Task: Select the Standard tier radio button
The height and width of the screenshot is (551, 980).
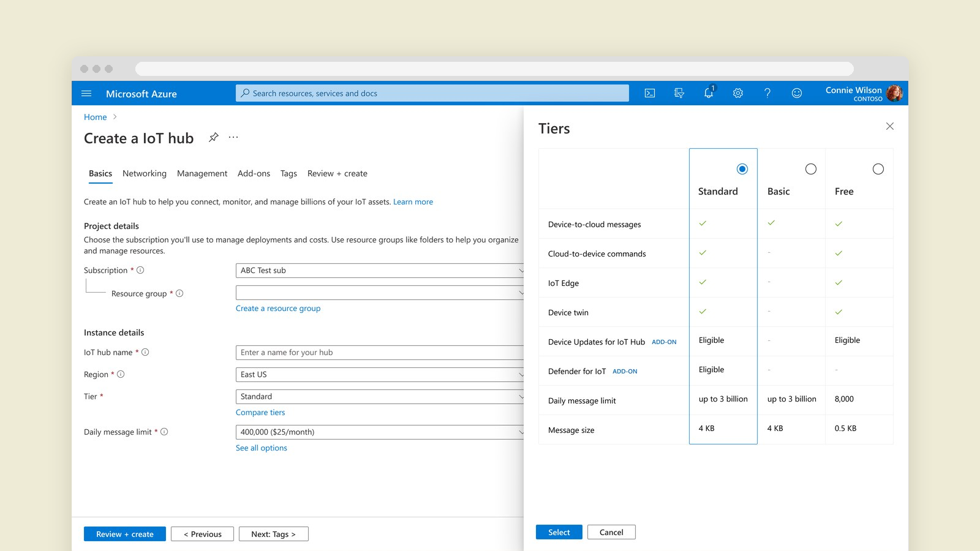Action: pyautogui.click(x=742, y=169)
